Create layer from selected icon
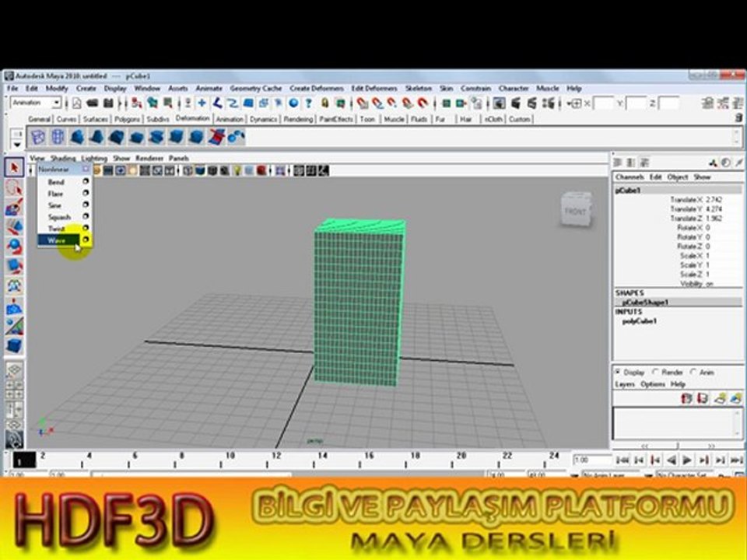This screenshot has height=560, width=747. tap(736, 398)
